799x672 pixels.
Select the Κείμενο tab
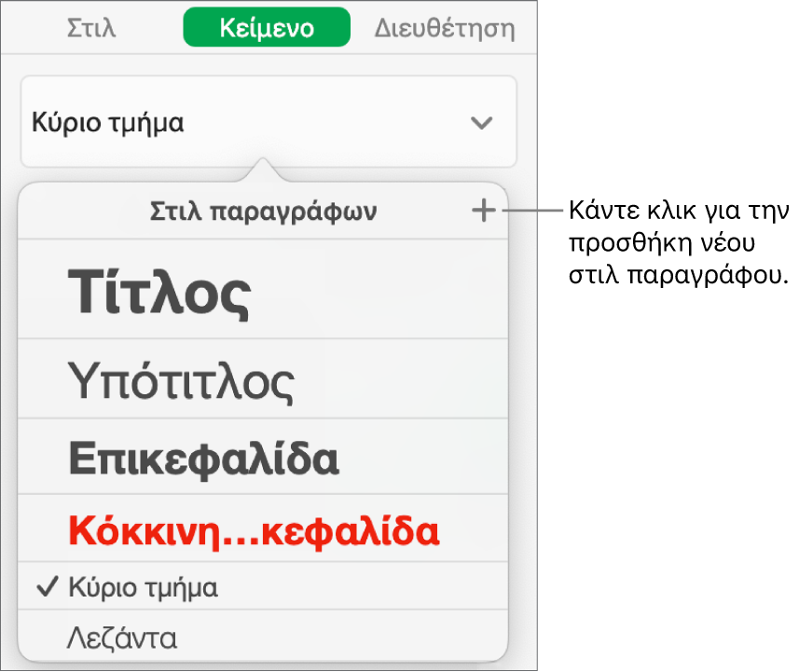click(267, 28)
